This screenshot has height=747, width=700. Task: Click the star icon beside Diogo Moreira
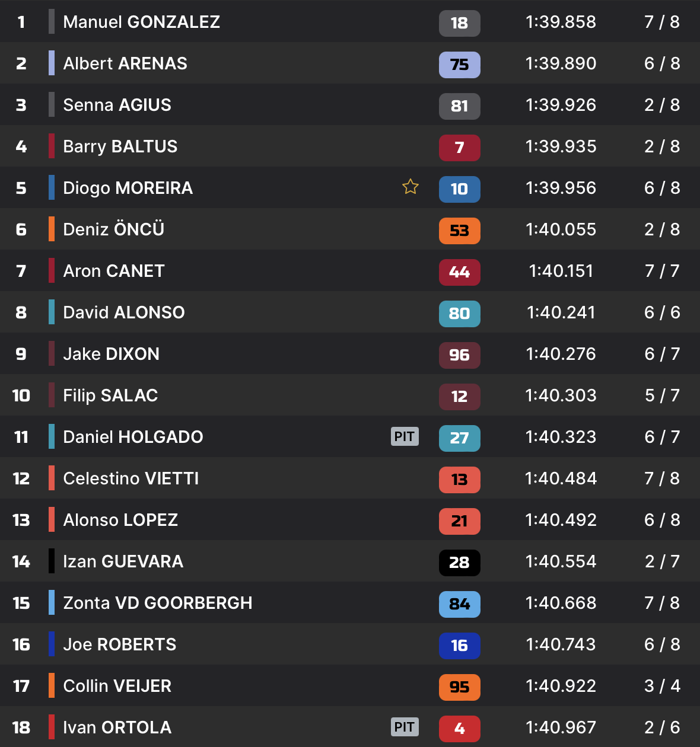click(x=411, y=187)
